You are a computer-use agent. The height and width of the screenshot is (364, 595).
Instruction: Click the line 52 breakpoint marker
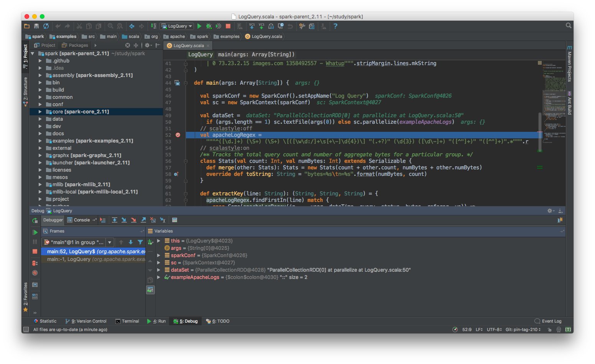pos(178,135)
